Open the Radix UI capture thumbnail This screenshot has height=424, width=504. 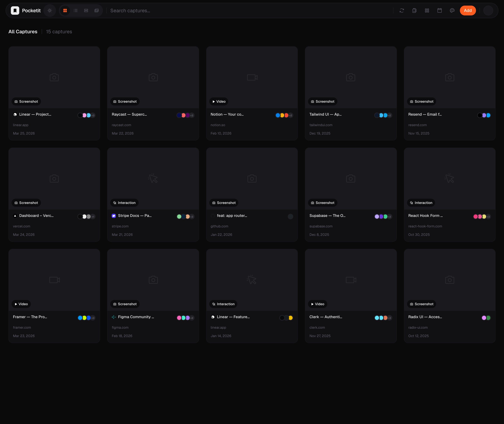[x=450, y=280]
